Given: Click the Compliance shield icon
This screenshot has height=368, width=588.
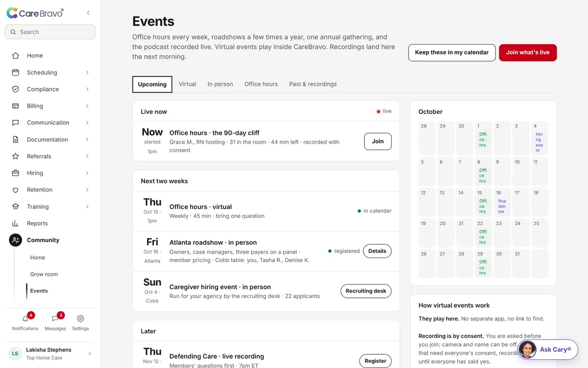Looking at the screenshot, I should coord(16,89).
